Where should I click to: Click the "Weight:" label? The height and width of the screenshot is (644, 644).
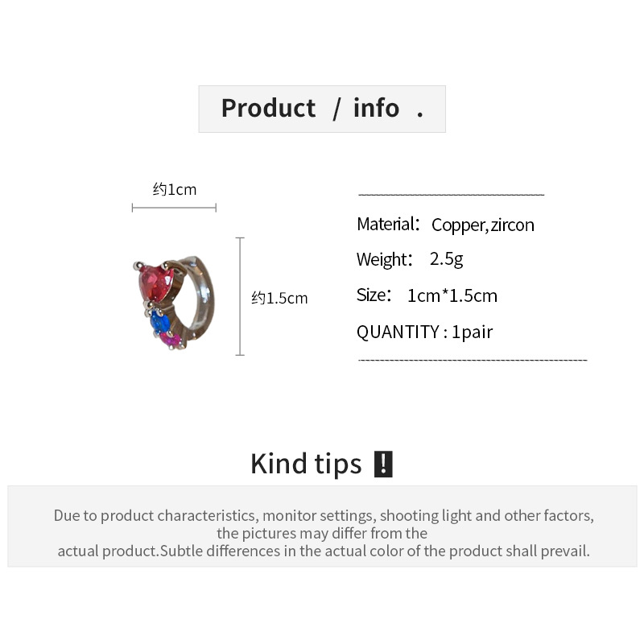pyautogui.click(x=384, y=259)
